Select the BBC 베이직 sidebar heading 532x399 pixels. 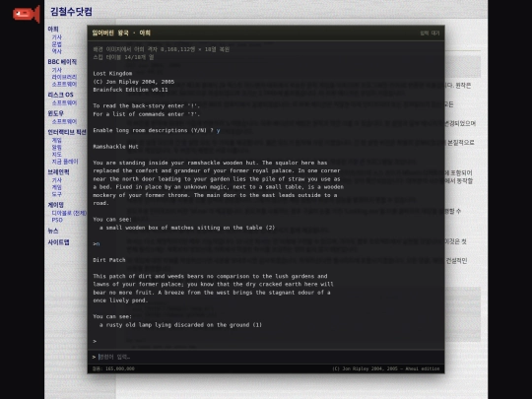pyautogui.click(x=62, y=62)
